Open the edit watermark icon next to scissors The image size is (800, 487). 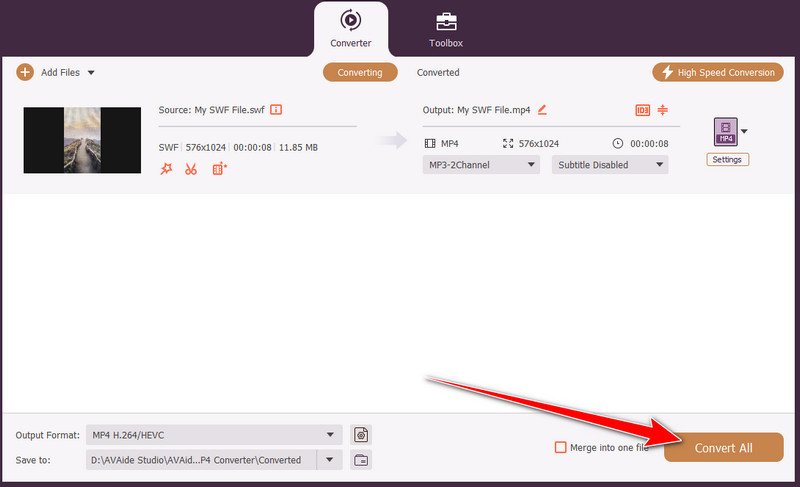tap(219, 169)
